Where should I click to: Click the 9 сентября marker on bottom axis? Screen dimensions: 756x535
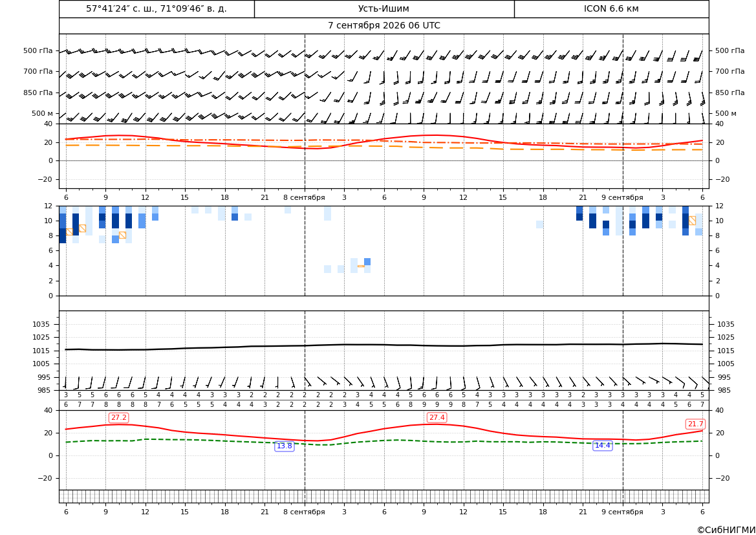pos(622,512)
